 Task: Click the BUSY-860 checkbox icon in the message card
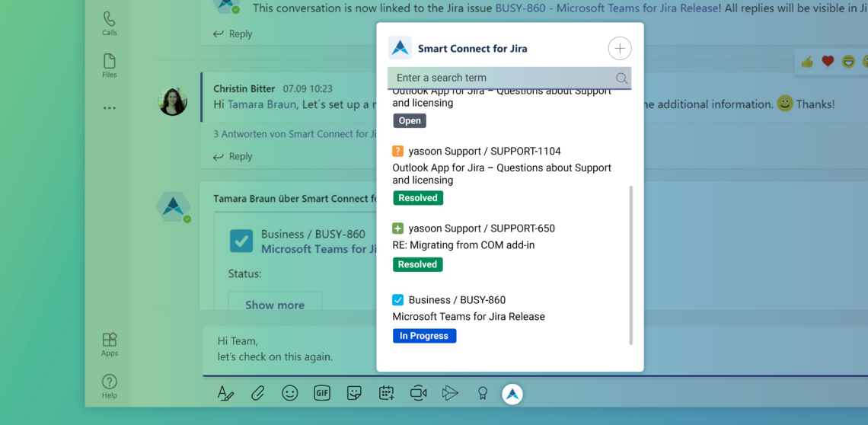[x=241, y=241]
